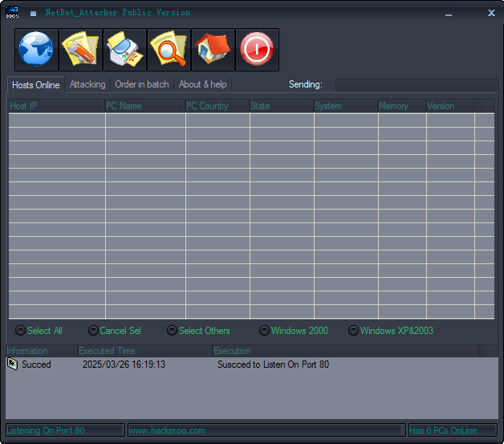Click the Sending progress bar

[x=416, y=85]
